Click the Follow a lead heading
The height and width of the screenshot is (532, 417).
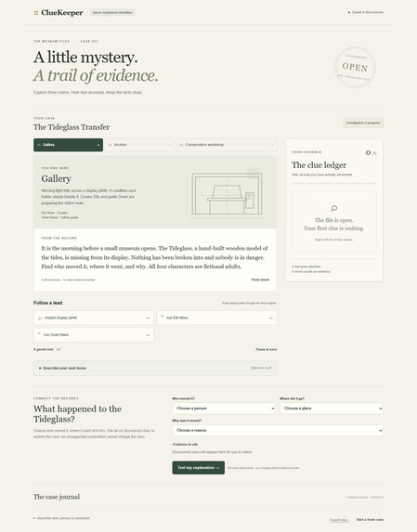48,303
